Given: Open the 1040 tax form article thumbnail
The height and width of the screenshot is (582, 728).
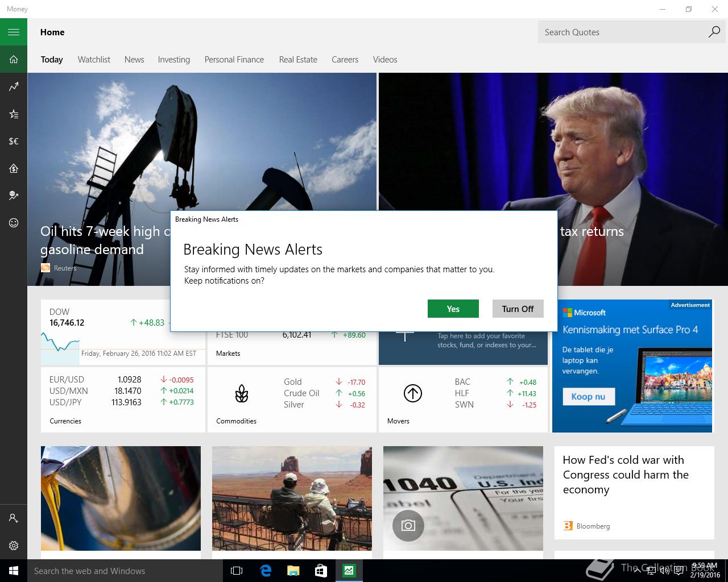Looking at the screenshot, I should click(463, 498).
